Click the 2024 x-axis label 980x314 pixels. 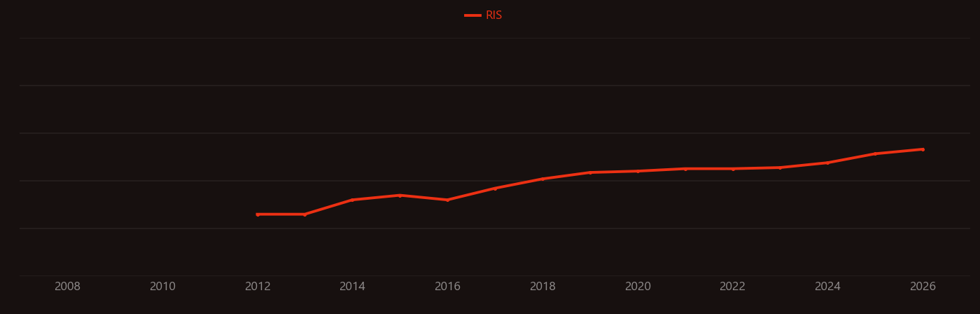(827, 287)
